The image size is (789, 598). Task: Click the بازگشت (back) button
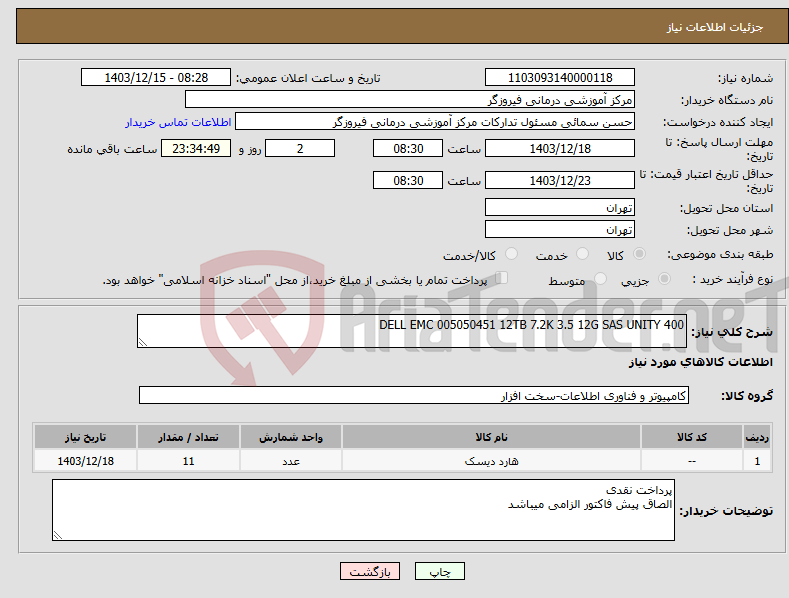click(x=369, y=571)
